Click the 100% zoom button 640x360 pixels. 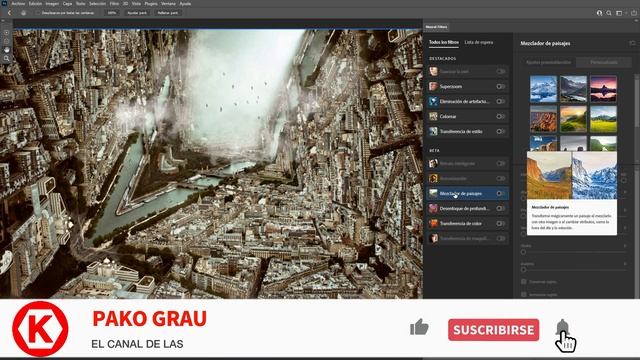(112, 13)
